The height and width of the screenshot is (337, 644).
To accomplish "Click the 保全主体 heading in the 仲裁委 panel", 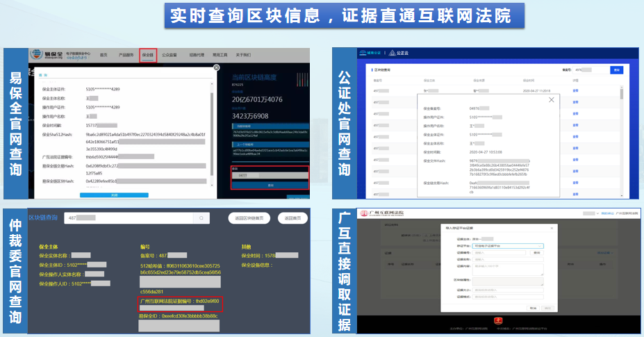I will [x=49, y=247].
